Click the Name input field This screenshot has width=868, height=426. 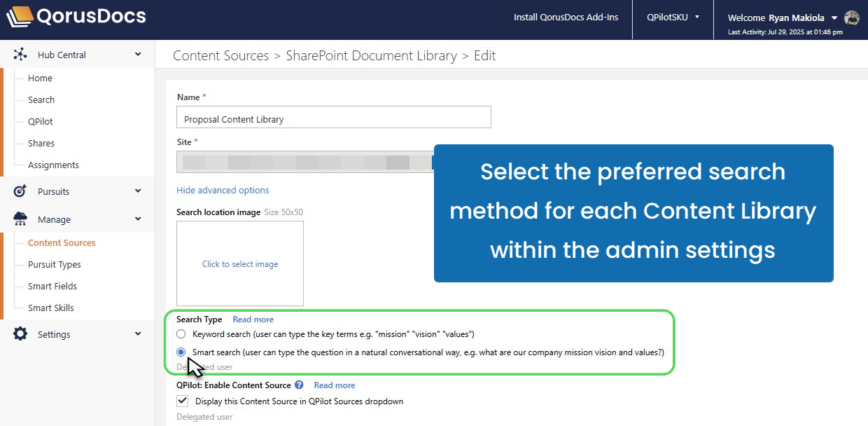pyautogui.click(x=333, y=117)
